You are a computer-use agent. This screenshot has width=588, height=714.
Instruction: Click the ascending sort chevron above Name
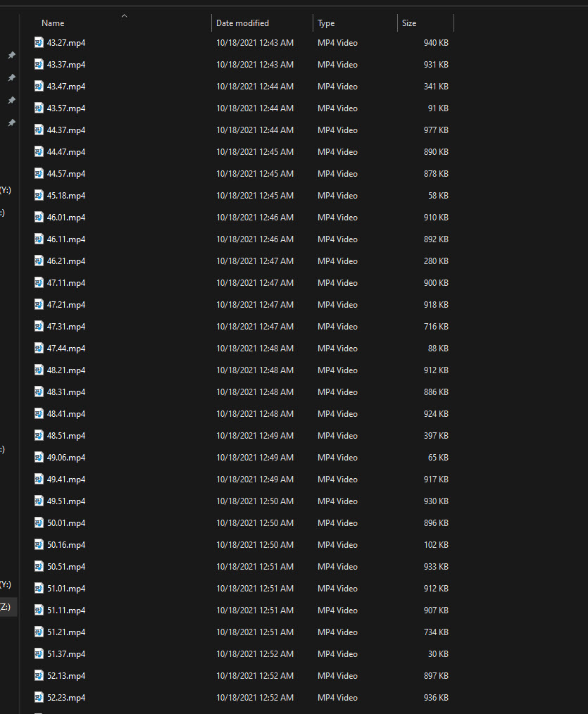[124, 15]
